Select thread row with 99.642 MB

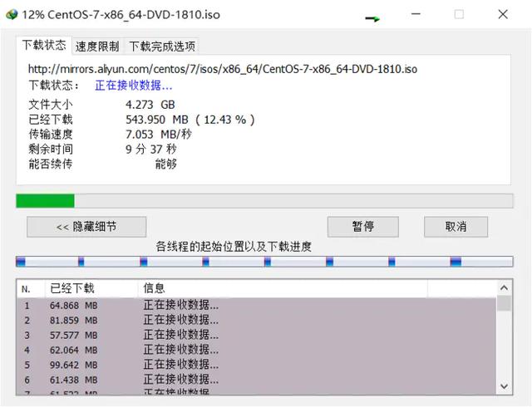(x=257, y=365)
